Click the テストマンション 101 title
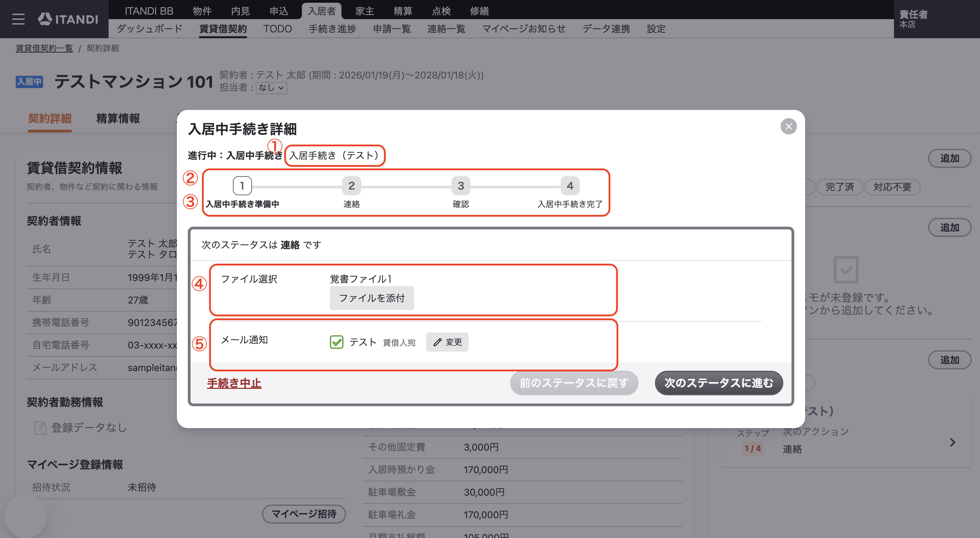Screen dimensions: 980x538 coord(134,82)
